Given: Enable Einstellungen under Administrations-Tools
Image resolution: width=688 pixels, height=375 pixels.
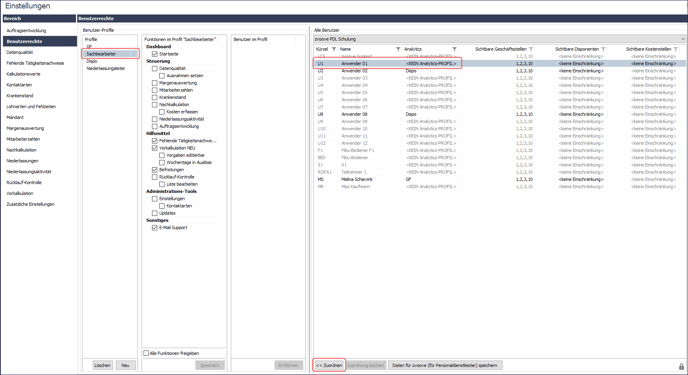Looking at the screenshot, I should coord(154,199).
